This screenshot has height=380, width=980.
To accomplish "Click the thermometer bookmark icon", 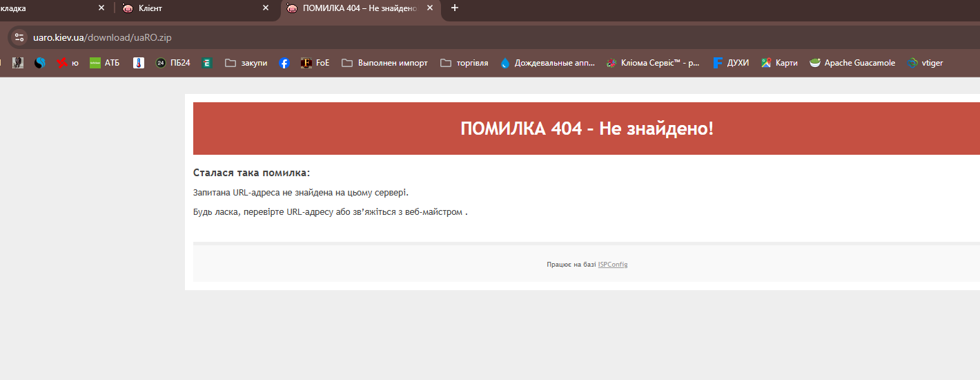I will tap(139, 63).
